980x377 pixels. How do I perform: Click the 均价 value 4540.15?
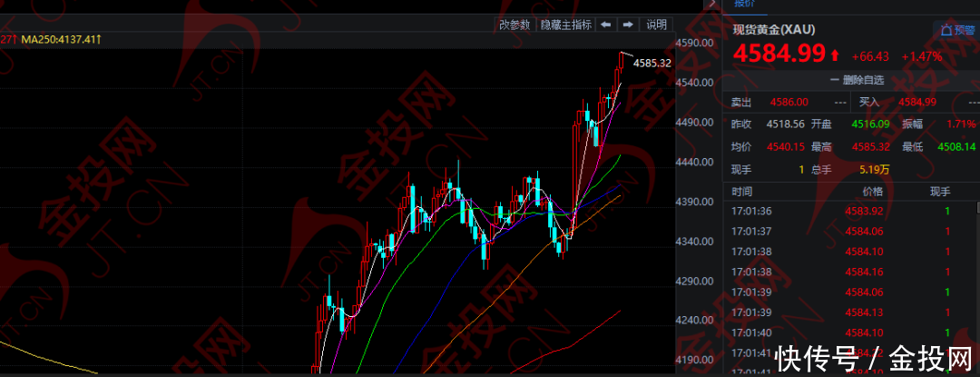785,147
